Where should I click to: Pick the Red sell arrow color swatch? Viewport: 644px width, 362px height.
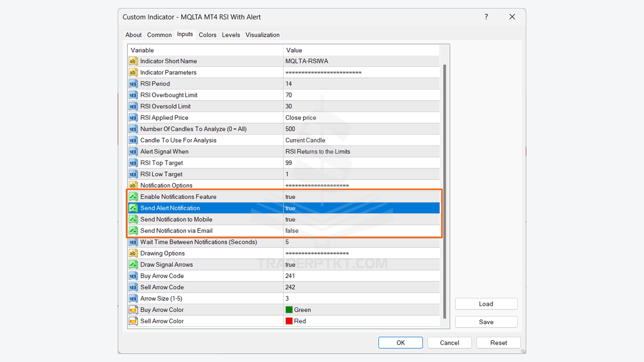coord(289,321)
